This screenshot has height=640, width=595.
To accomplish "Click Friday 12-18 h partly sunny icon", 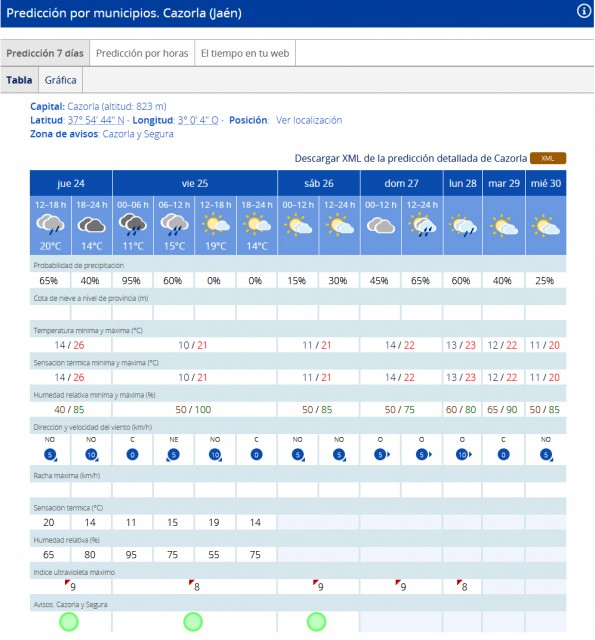I will click(215, 224).
